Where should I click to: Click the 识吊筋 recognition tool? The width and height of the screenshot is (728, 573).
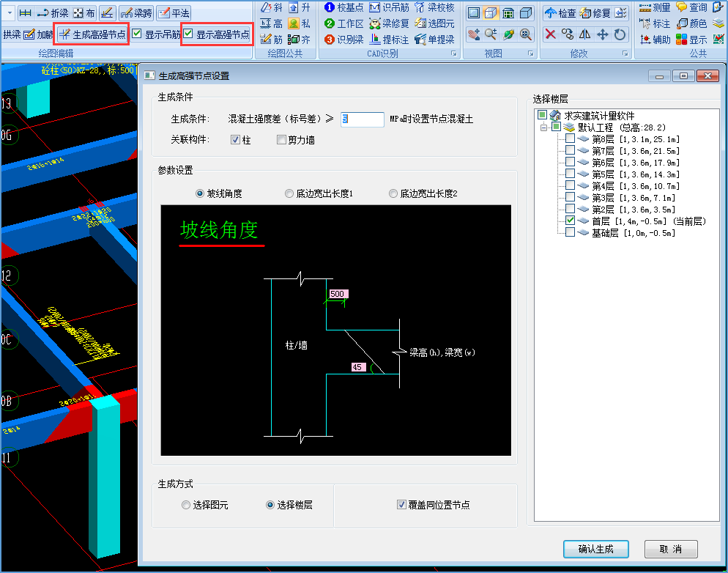coord(389,7)
